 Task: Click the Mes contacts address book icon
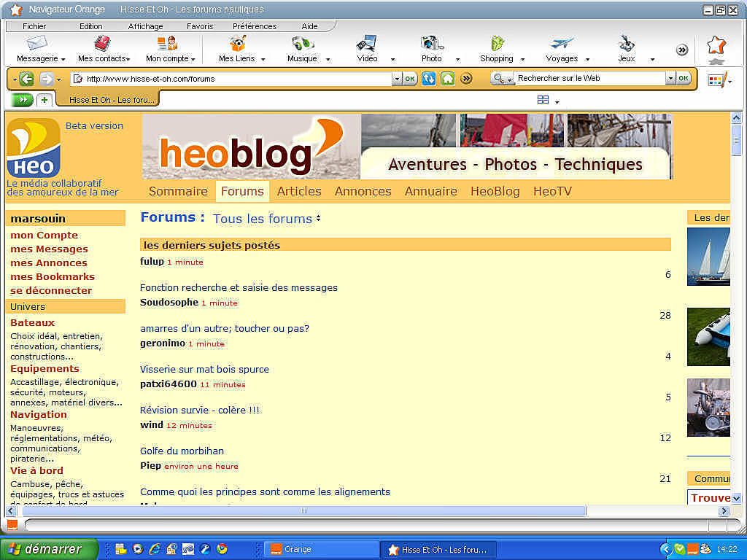pyautogui.click(x=102, y=44)
